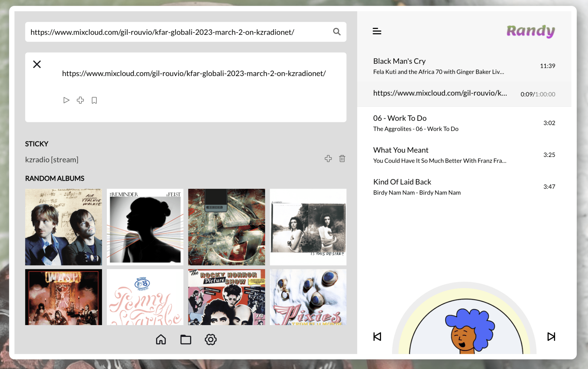The height and width of the screenshot is (369, 588).
Task: Open Pixies Trompe le Monde album
Action: coord(308,297)
